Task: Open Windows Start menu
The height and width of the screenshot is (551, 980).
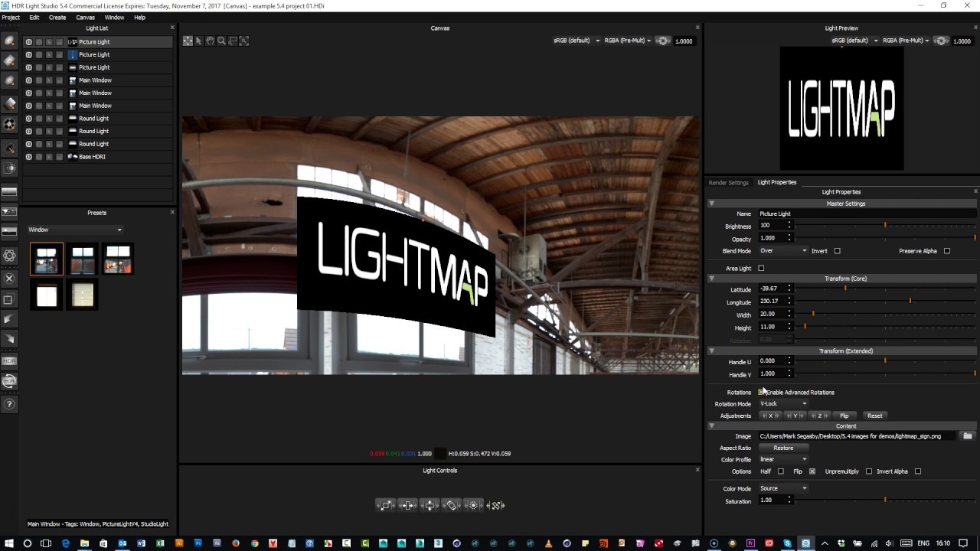Action: pyautogui.click(x=8, y=543)
